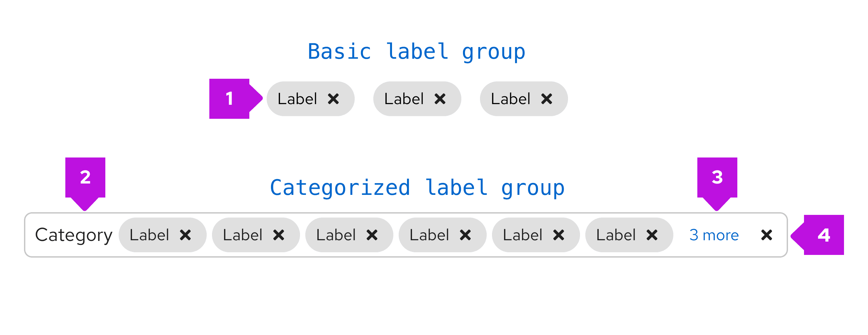Click the middle Label text in basic group
Screen dimensions: 868x335
(x=404, y=99)
